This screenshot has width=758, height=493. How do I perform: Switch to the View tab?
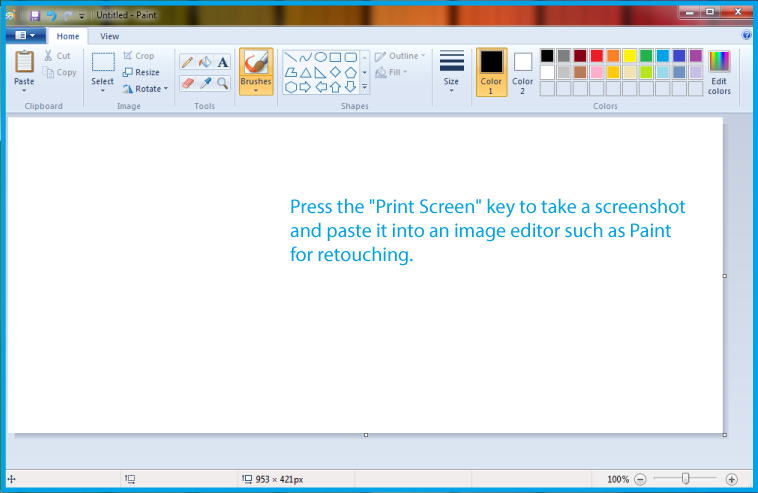coord(109,36)
